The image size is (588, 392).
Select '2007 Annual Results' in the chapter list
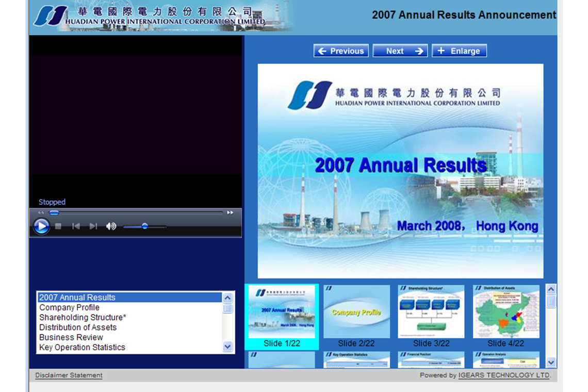pos(130,298)
